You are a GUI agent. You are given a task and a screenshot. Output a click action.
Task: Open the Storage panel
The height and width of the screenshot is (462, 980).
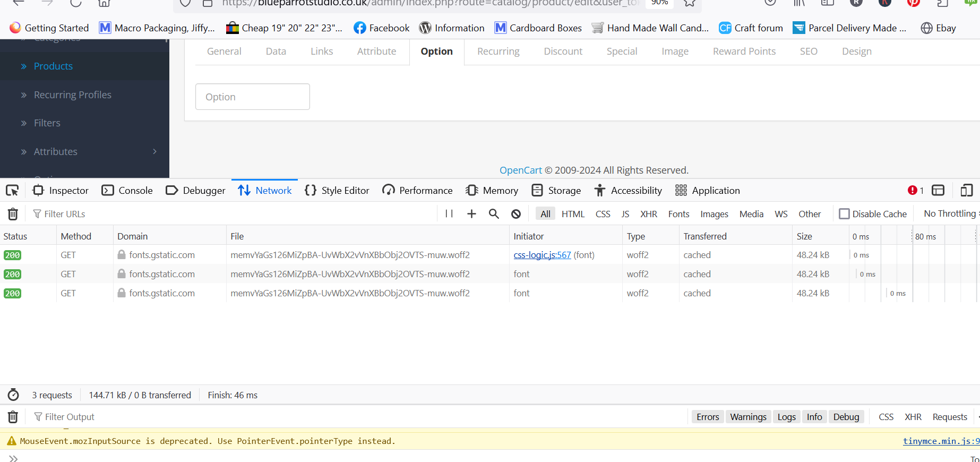pos(556,190)
